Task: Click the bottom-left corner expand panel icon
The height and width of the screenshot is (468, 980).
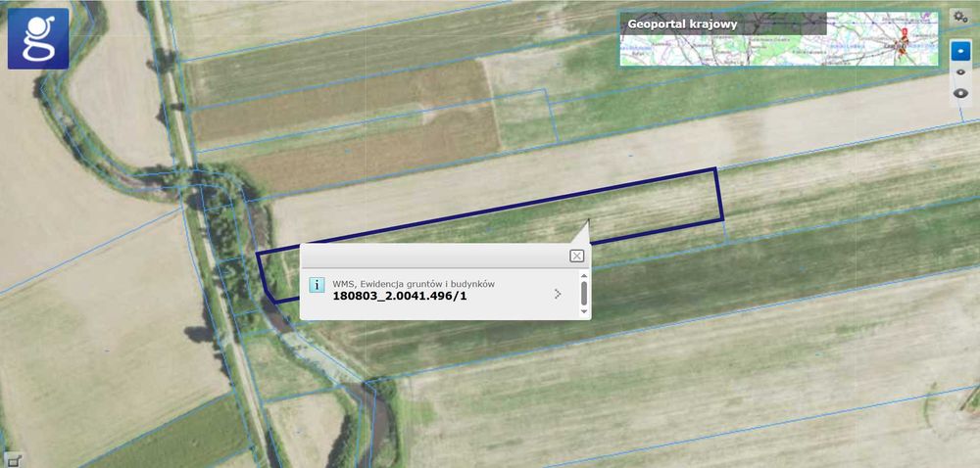Action: (15, 460)
